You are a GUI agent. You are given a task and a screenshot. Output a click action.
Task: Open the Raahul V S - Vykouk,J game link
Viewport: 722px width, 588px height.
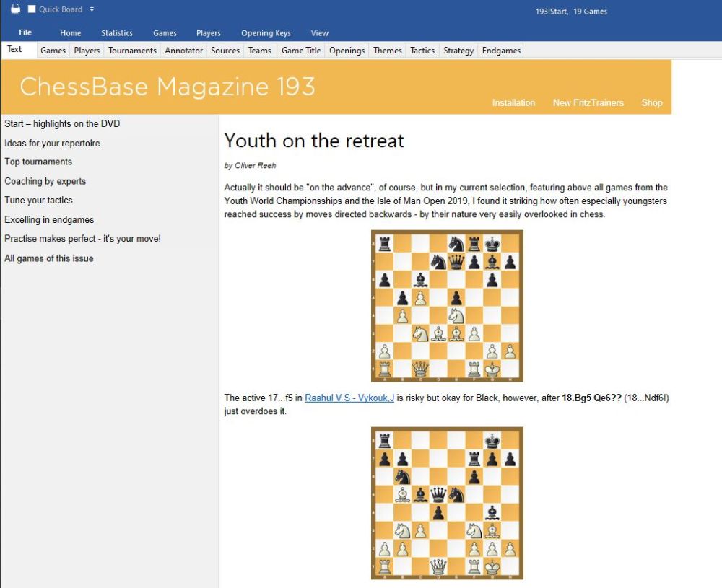point(349,398)
